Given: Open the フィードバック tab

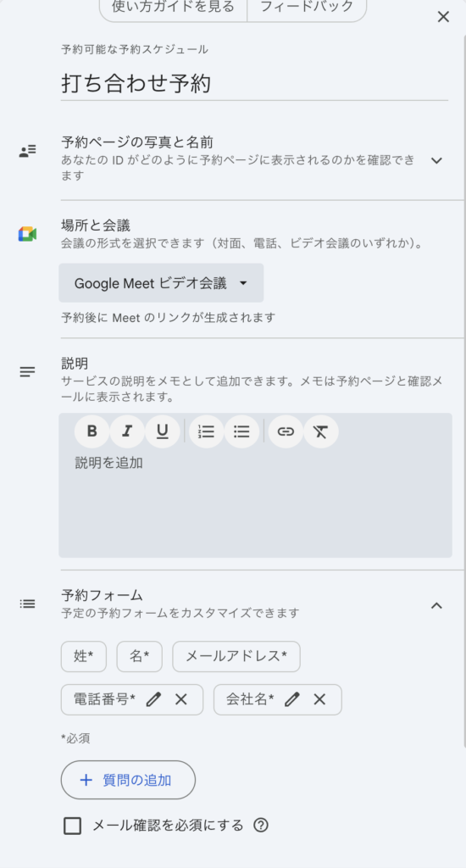Looking at the screenshot, I should coord(307,8).
